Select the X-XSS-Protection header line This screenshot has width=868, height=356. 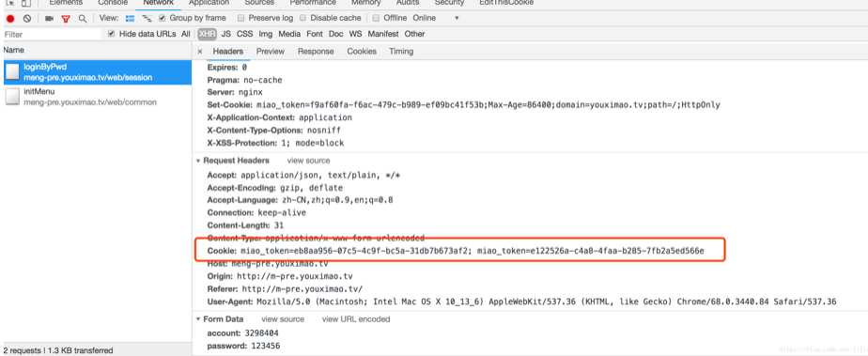click(275, 143)
